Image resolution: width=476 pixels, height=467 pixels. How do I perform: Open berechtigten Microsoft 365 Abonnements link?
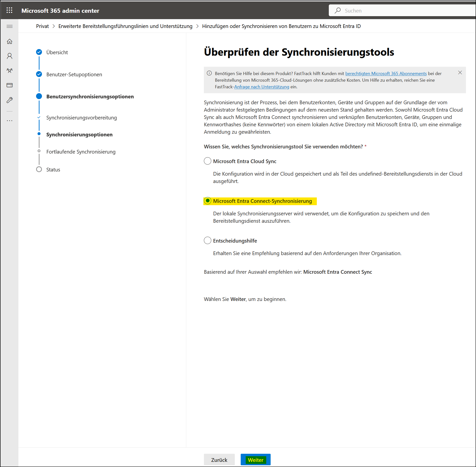click(386, 73)
